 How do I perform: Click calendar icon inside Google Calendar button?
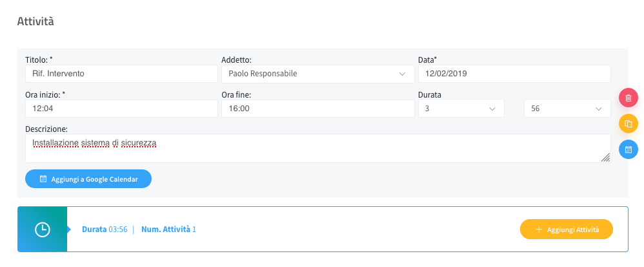[43, 179]
